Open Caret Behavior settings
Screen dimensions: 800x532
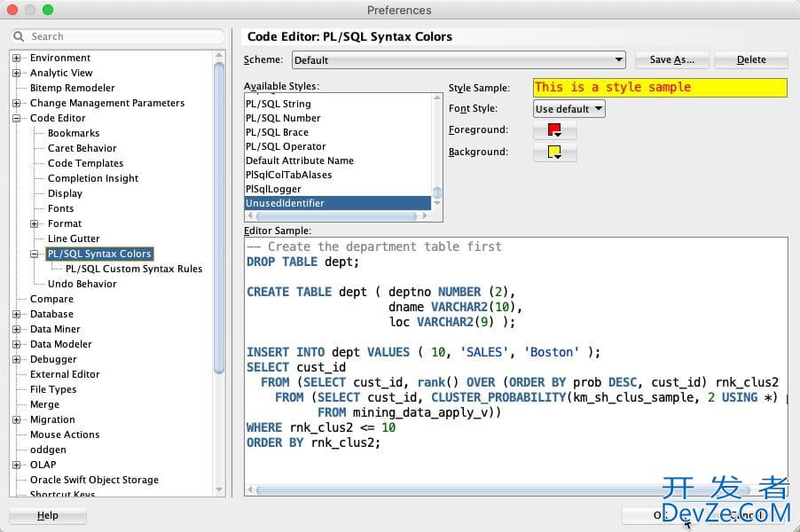pyautogui.click(x=82, y=148)
